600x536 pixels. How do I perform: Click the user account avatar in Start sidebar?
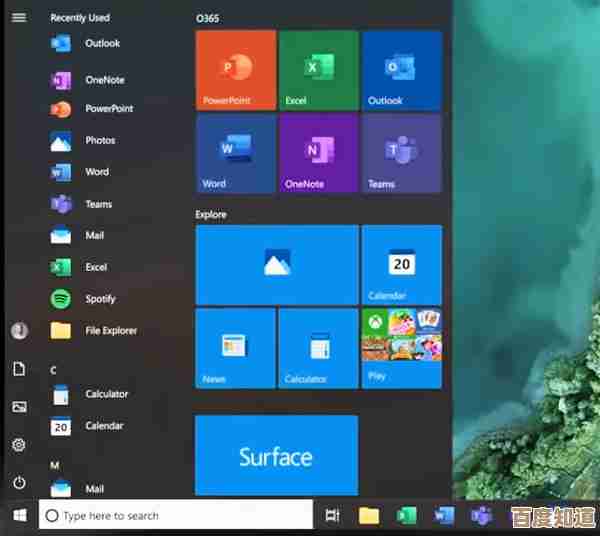coord(19,331)
